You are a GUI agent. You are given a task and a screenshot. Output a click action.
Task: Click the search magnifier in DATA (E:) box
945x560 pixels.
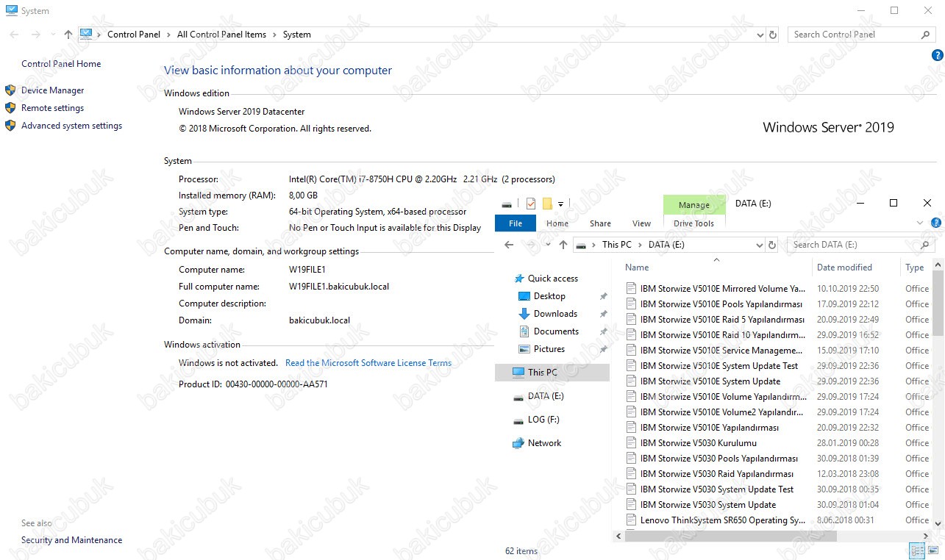coord(925,245)
